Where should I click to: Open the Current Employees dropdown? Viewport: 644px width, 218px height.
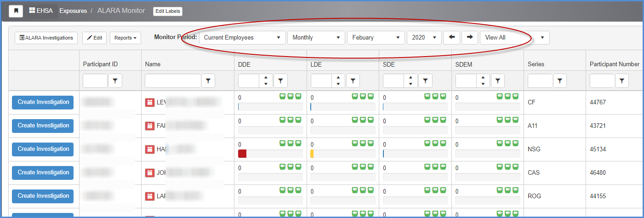(x=242, y=38)
